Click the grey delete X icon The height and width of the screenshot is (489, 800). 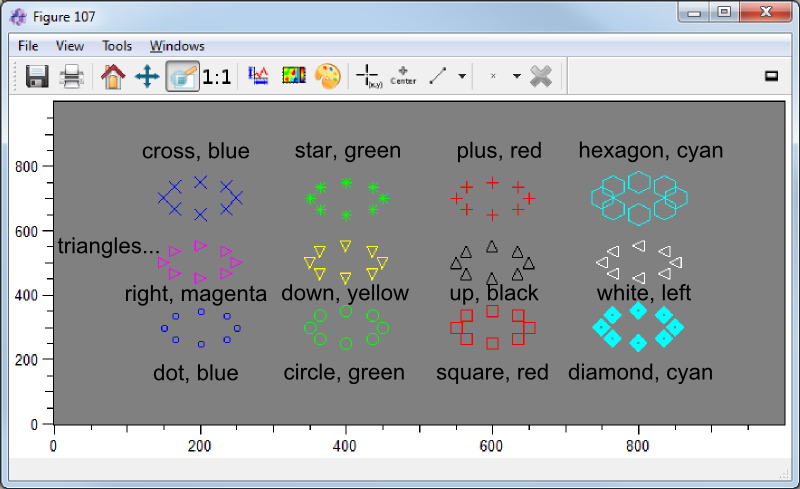[541, 76]
